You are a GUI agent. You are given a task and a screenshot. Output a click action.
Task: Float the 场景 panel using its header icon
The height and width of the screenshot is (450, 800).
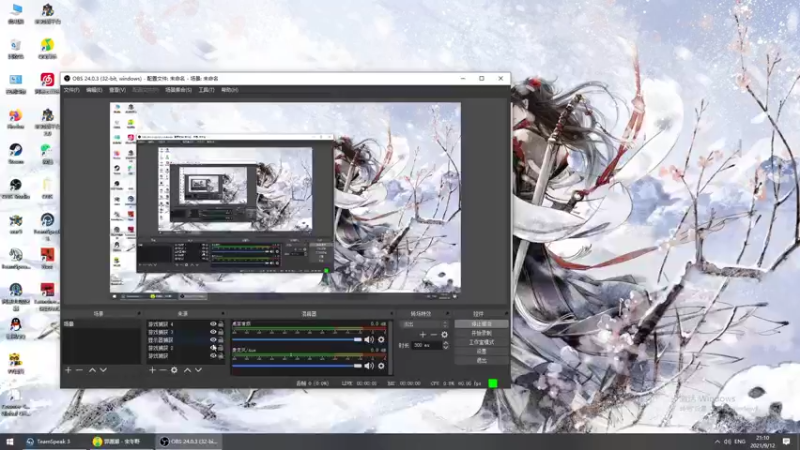tap(139, 314)
